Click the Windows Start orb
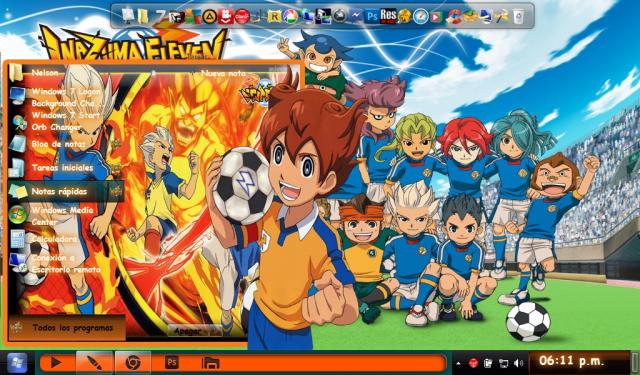This screenshot has height=375, width=640. 17,363
